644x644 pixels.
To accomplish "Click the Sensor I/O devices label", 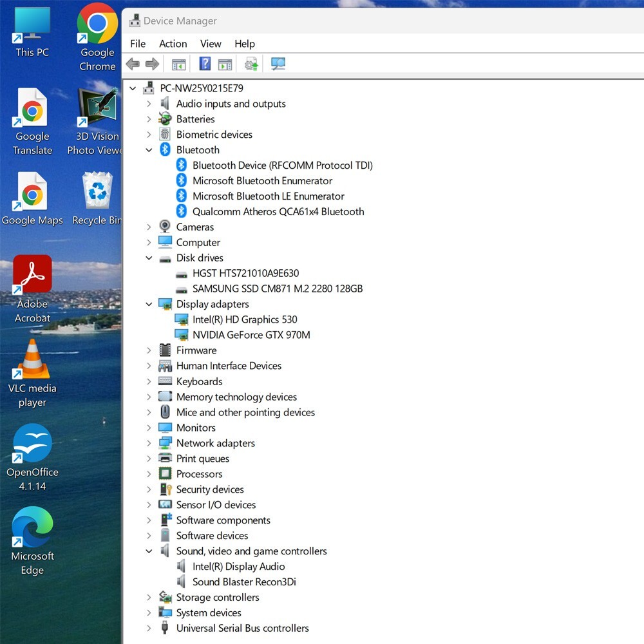I will 216,504.
